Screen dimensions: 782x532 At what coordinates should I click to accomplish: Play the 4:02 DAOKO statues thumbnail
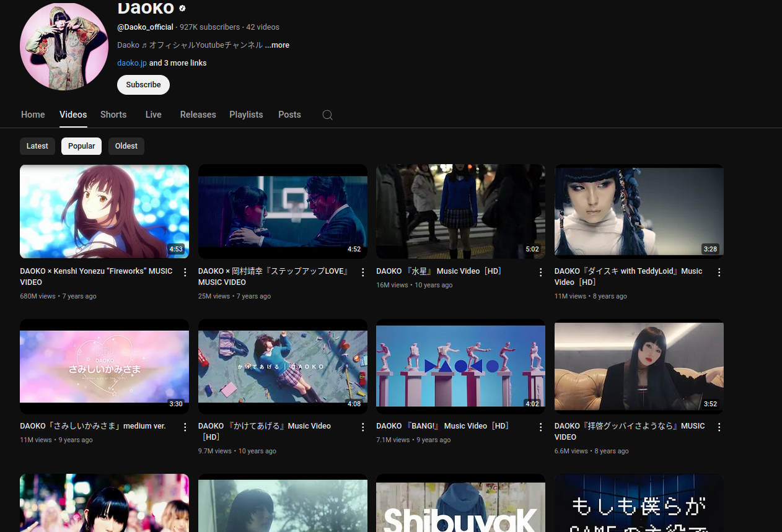click(460, 366)
